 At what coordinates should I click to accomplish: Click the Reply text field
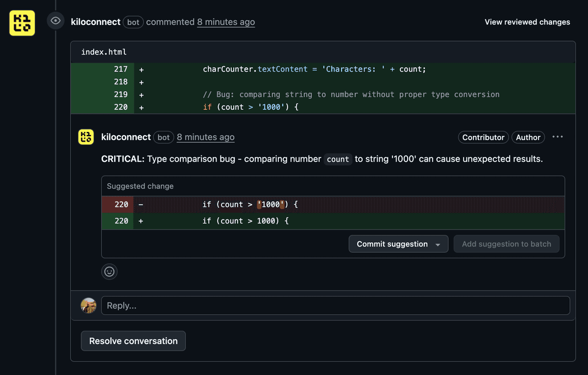coord(336,305)
